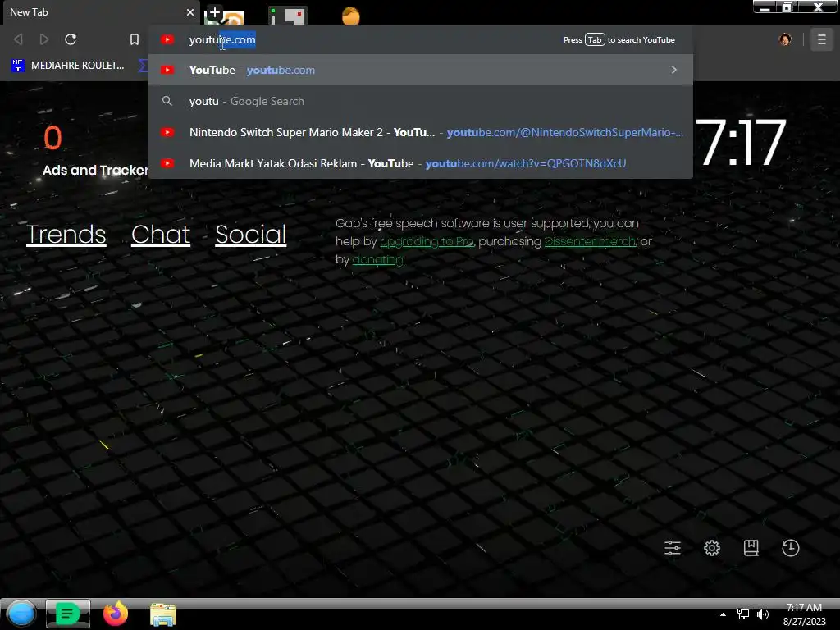The image size is (840, 630).
Task: Click the Tab key hint to search YouTube
Action: click(595, 39)
